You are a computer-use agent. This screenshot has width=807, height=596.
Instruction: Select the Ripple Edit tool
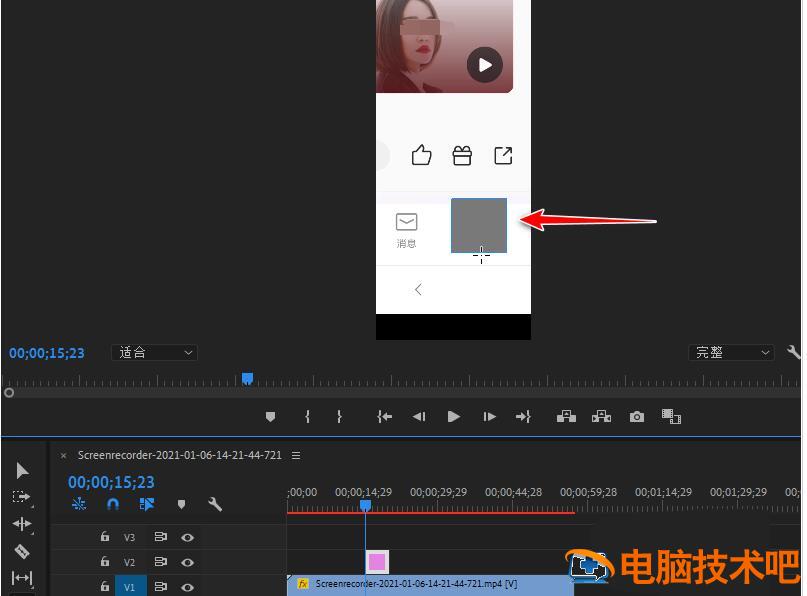point(22,524)
